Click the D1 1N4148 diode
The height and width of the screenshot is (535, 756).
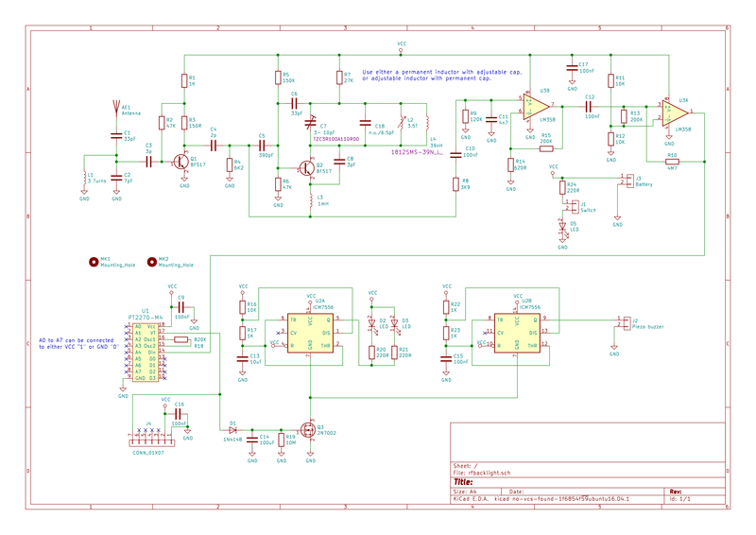tap(232, 427)
